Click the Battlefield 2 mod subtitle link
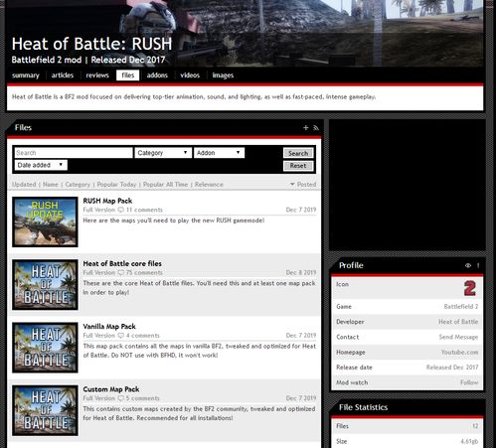The width and height of the screenshot is (496, 448). point(47,60)
